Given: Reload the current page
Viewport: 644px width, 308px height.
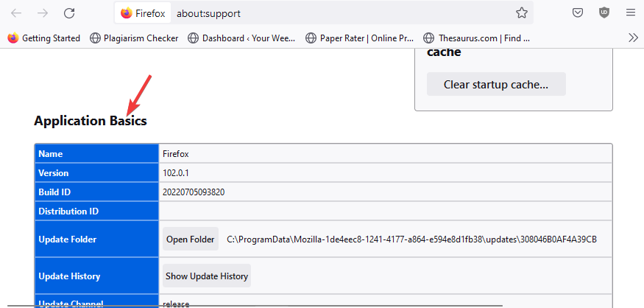Looking at the screenshot, I should click(69, 13).
